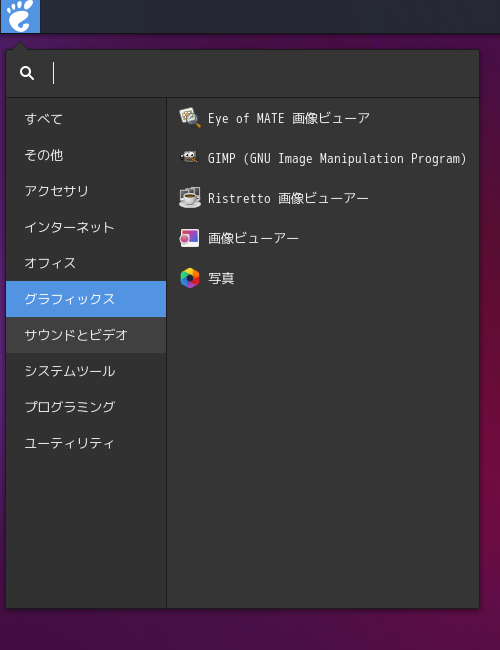Show the アクセサリ category
This screenshot has height=650, width=500.
86,191
